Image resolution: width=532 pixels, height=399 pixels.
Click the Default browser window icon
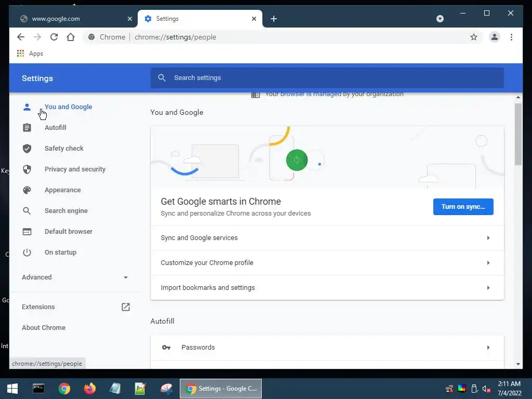[27, 231]
